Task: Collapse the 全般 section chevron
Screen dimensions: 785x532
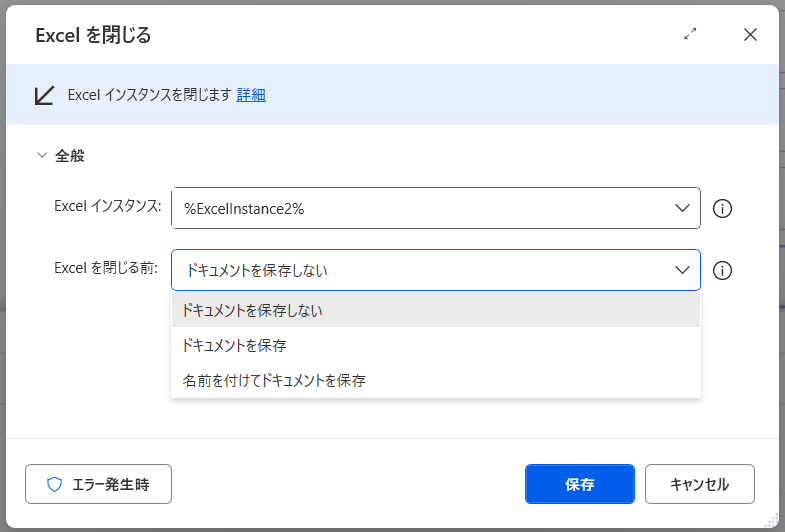Action: point(41,156)
